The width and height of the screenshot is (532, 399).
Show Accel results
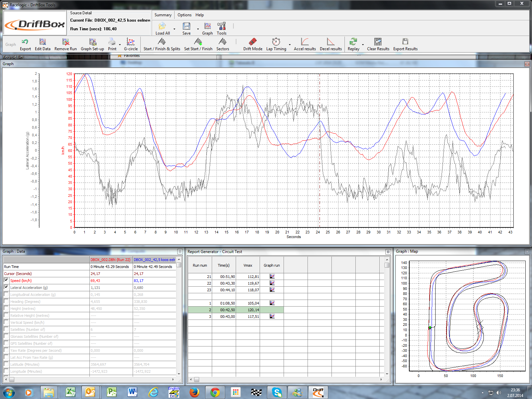pyautogui.click(x=305, y=45)
